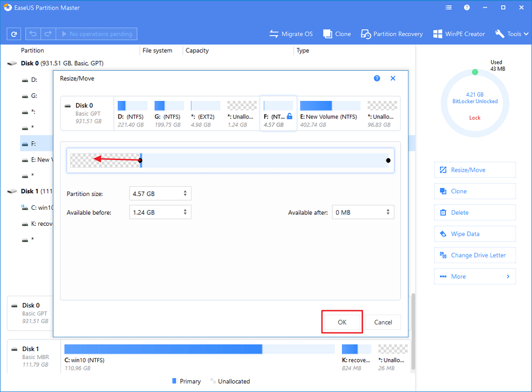Image resolution: width=532 pixels, height=392 pixels.
Task: Click the refresh icon in the toolbar
Action: click(14, 34)
